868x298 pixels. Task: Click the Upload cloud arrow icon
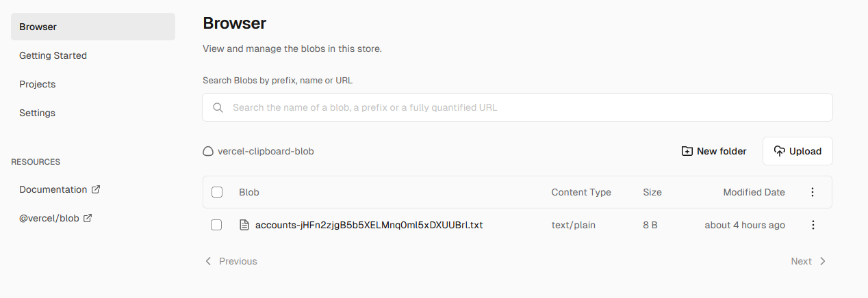tap(779, 151)
